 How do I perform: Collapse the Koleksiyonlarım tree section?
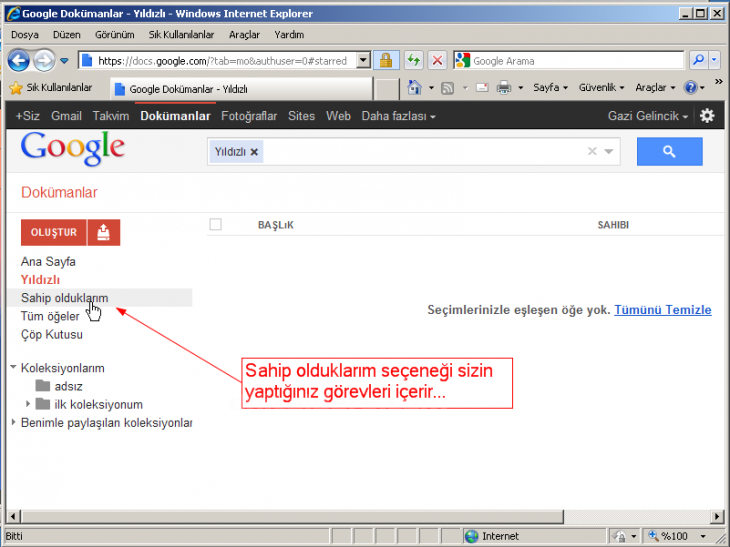point(13,368)
